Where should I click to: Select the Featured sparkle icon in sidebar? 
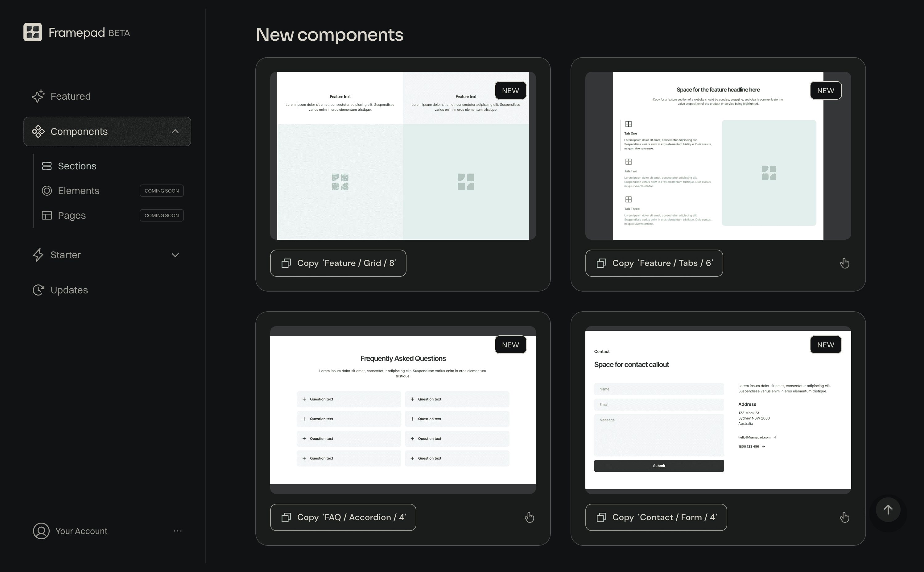click(x=38, y=96)
